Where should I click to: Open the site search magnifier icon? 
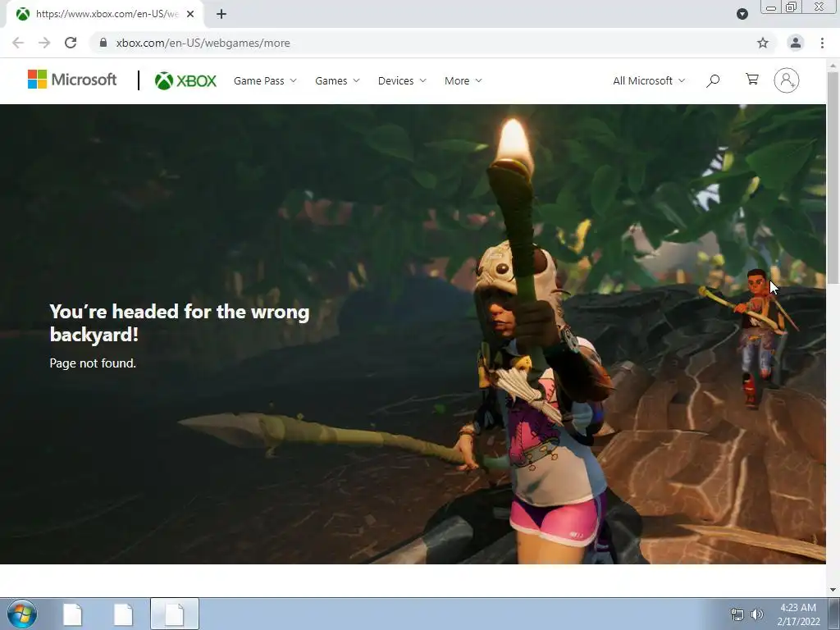coord(713,81)
